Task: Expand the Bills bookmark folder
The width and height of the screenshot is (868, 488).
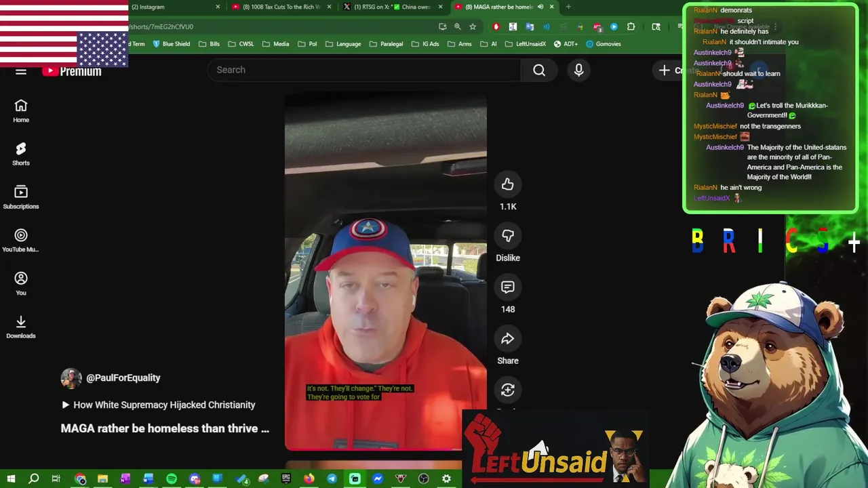Action: pyautogui.click(x=209, y=44)
